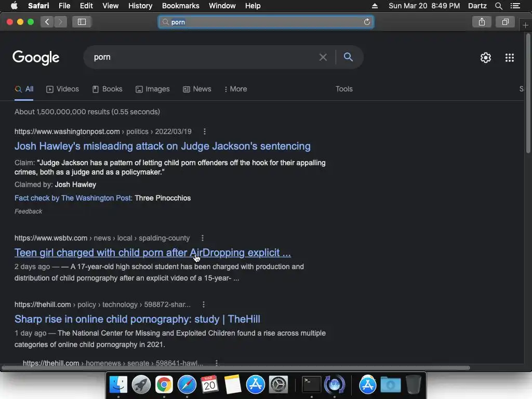Open the Google apps grid
Viewport: 532px width, 399px height.
510,58
